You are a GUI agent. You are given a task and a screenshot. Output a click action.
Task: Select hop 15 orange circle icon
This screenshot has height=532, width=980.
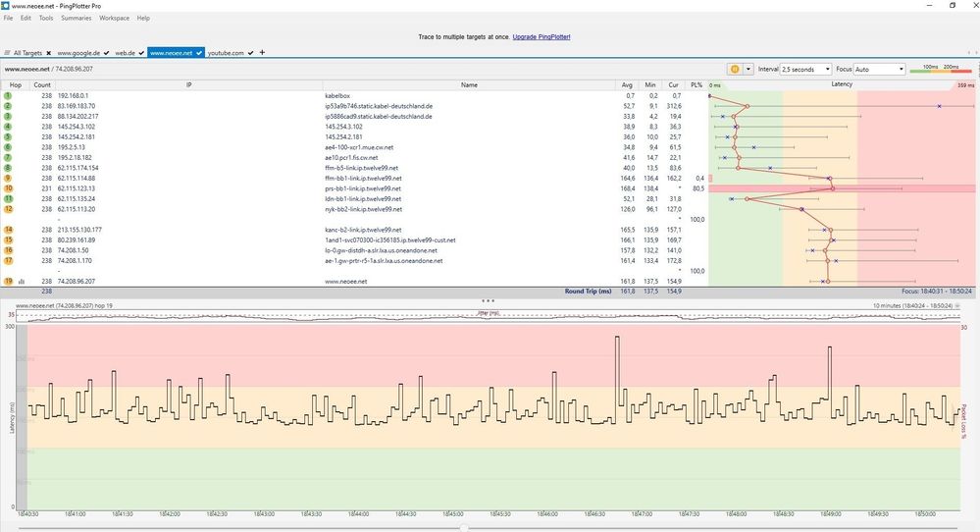click(8, 240)
